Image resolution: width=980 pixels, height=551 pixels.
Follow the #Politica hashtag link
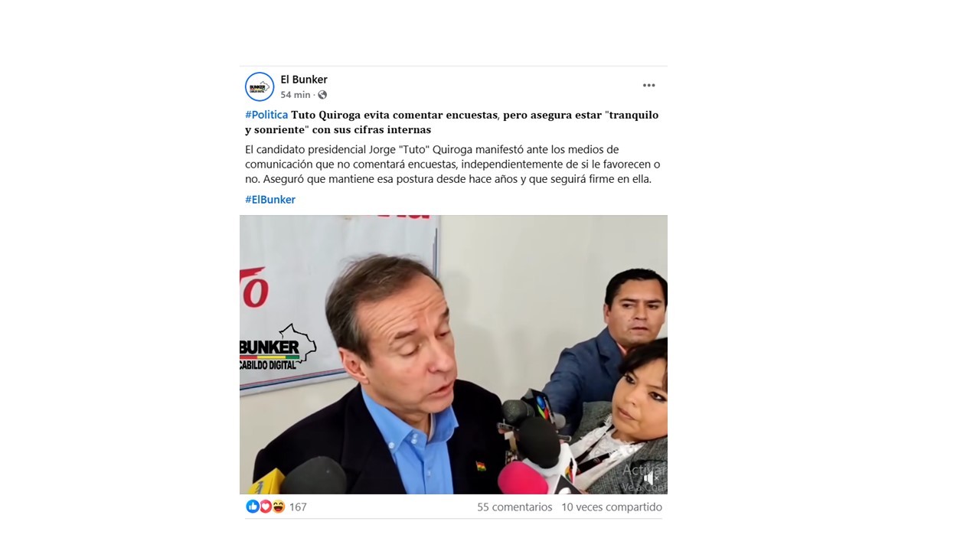[266, 115]
